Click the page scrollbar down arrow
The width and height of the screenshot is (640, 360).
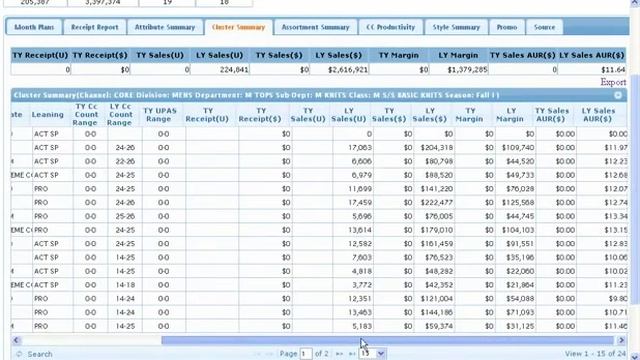click(x=635, y=356)
